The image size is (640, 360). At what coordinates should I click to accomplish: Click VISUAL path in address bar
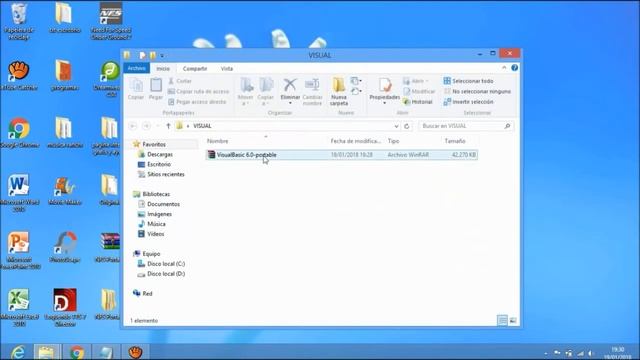coord(202,126)
